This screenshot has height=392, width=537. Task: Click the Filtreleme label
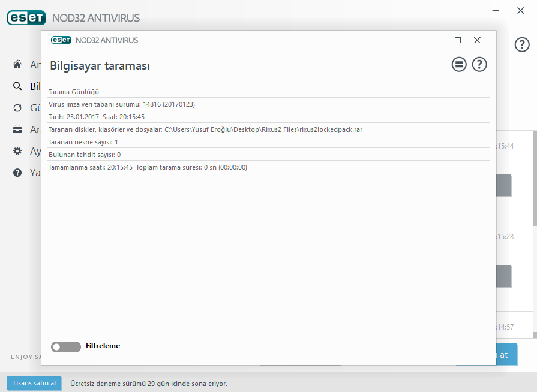(x=103, y=346)
